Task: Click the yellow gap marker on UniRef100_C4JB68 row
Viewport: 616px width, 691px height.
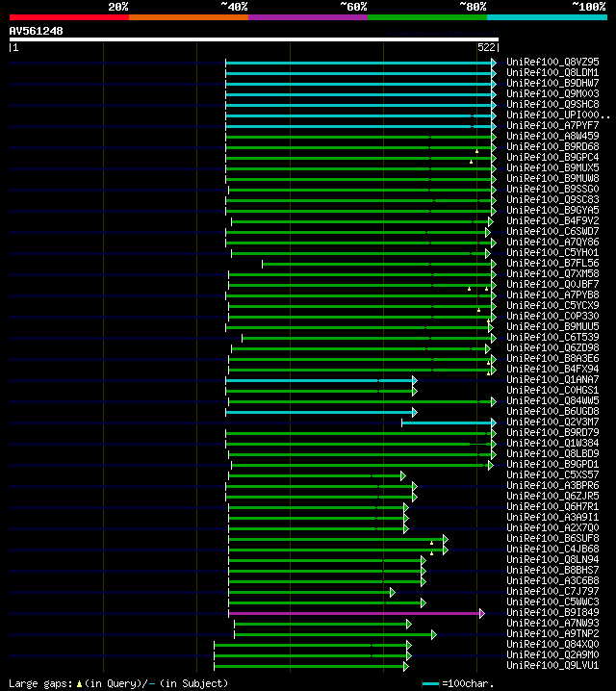Action: click(x=431, y=553)
